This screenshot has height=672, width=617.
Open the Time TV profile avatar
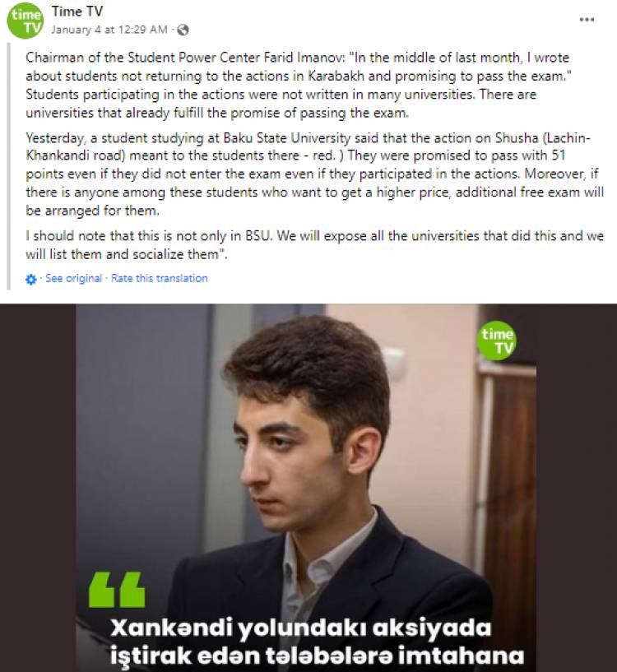click(26, 21)
